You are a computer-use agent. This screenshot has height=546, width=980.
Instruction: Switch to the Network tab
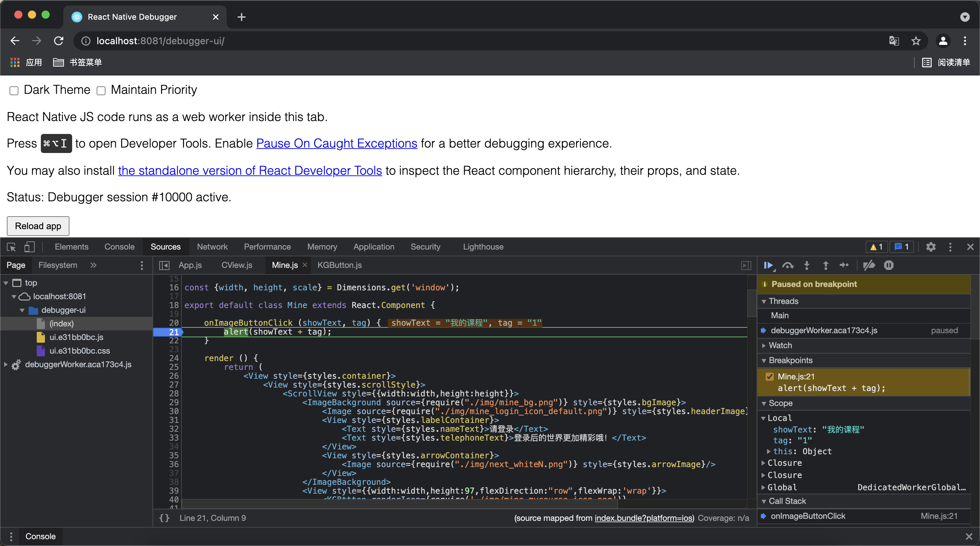(212, 247)
